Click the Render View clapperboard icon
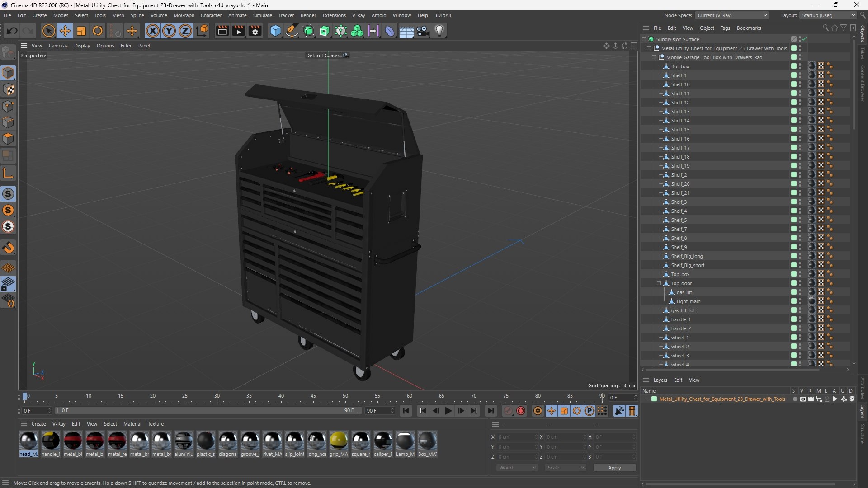The height and width of the screenshot is (488, 868). (x=222, y=31)
